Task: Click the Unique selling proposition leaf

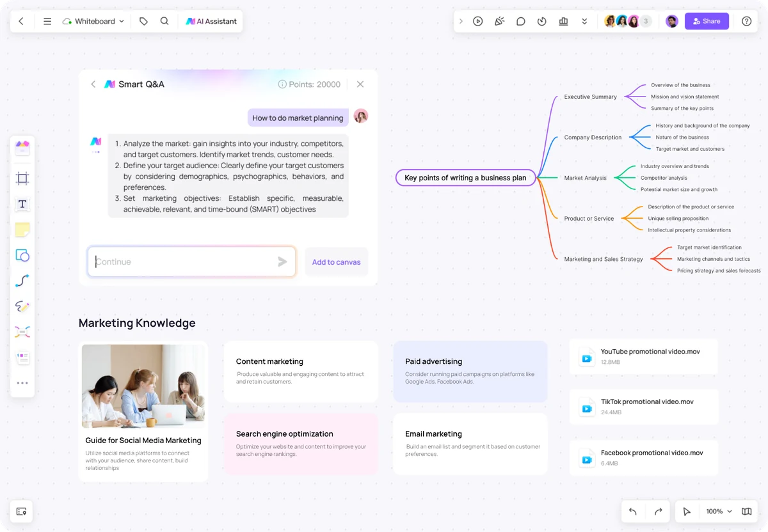Action: tap(678, 219)
